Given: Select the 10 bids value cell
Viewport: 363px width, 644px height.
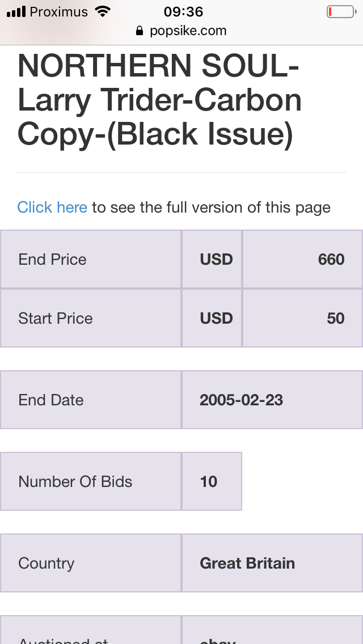Looking at the screenshot, I should 212,481.
